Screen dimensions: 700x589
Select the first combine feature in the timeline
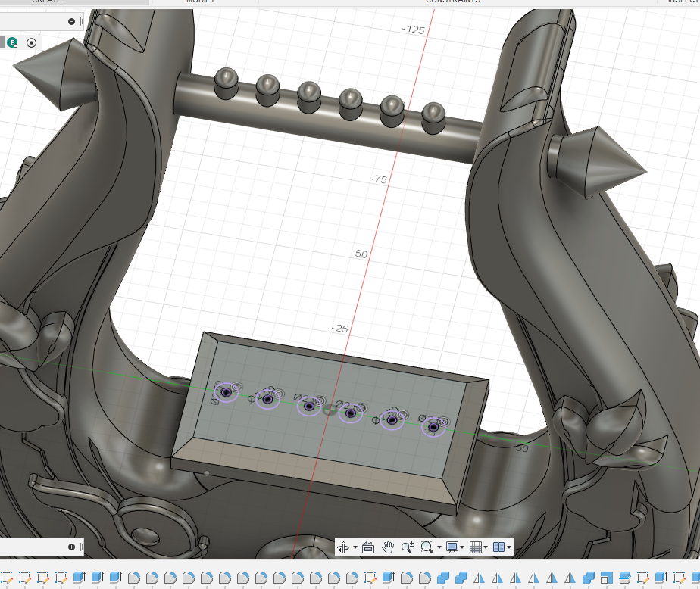[443, 578]
